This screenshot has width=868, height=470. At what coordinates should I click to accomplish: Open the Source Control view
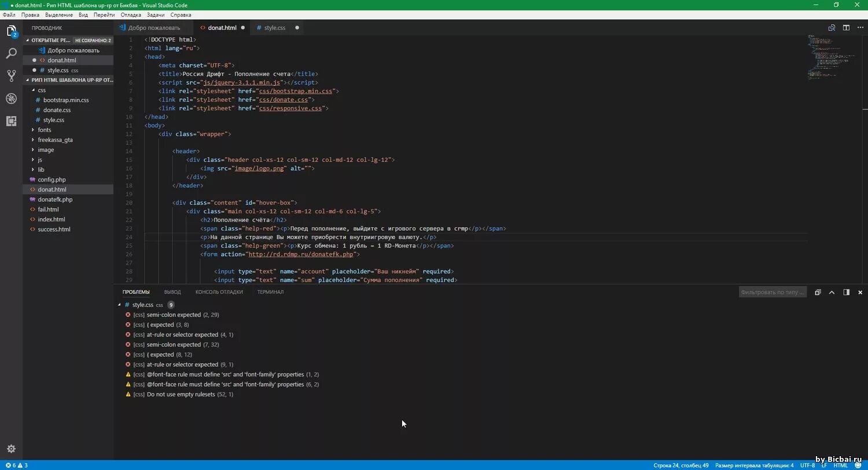click(x=11, y=76)
